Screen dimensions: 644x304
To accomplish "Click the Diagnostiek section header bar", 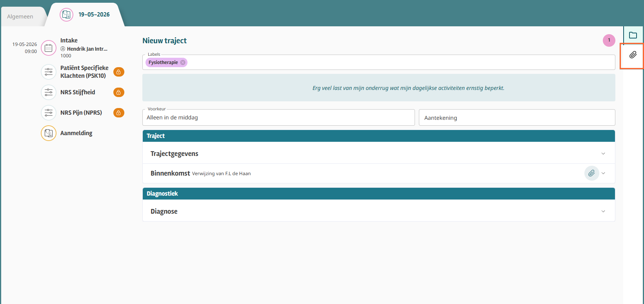I will (x=378, y=194).
